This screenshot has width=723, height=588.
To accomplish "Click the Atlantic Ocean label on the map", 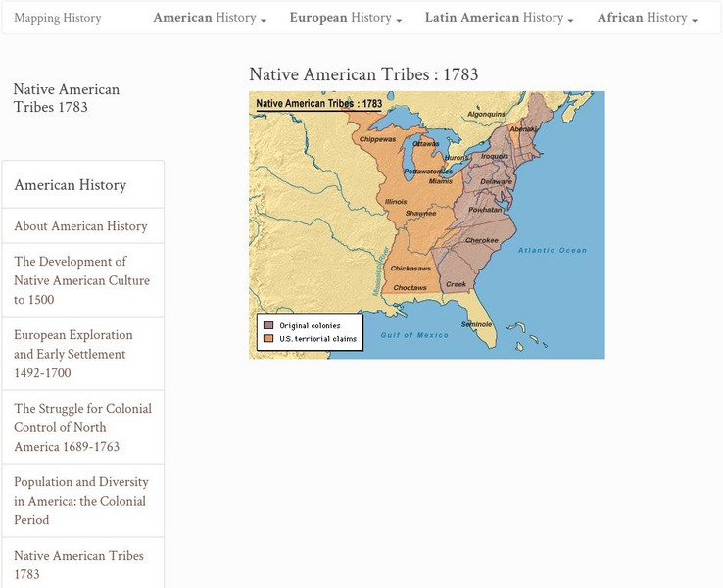I will pos(553,251).
